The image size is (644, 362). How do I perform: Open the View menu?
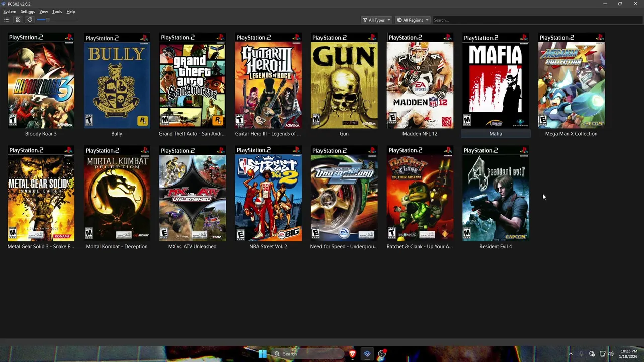pos(44,11)
